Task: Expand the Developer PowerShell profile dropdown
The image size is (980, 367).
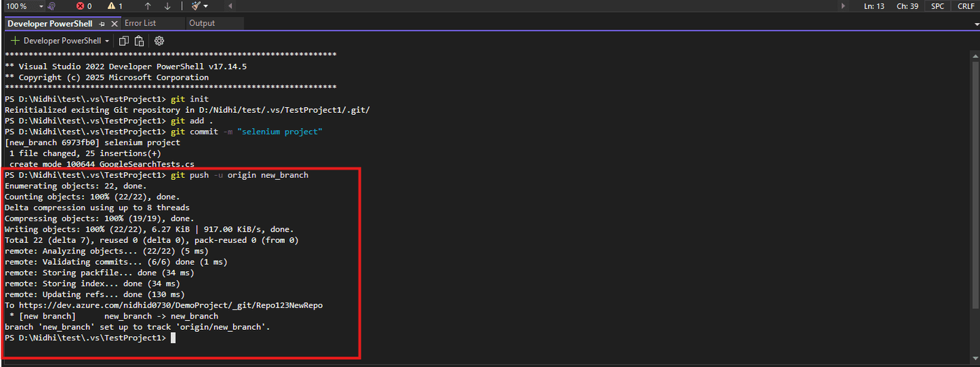Action: tap(107, 41)
